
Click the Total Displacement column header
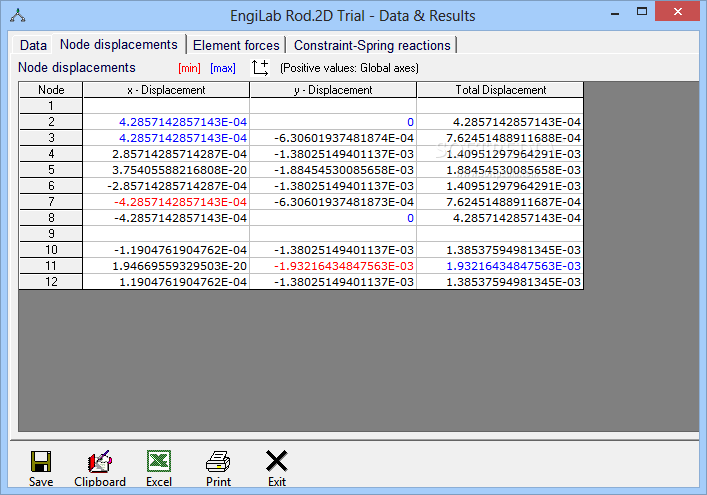500,90
